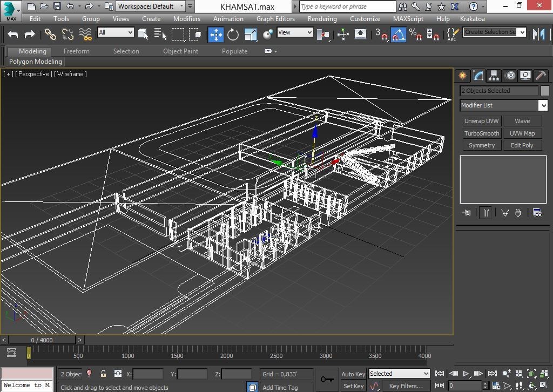
Task: Toggle the Angle Snap button
Action: pyautogui.click(x=398, y=35)
